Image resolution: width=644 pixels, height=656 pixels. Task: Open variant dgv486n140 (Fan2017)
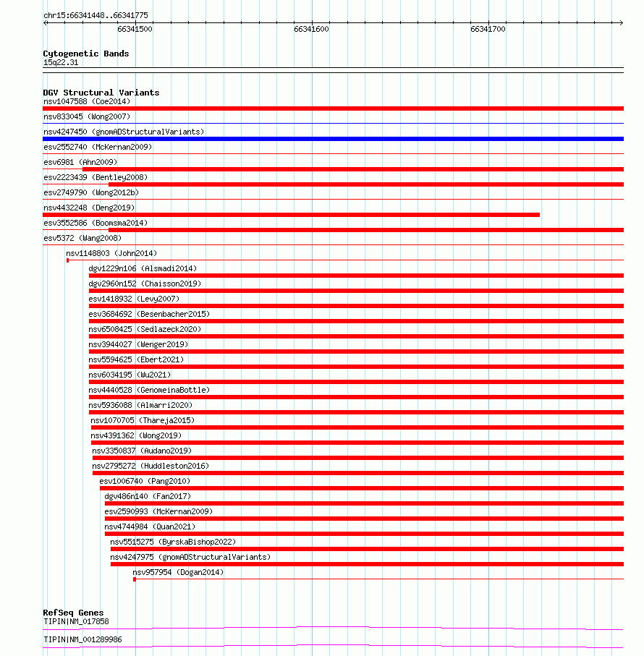click(148, 496)
